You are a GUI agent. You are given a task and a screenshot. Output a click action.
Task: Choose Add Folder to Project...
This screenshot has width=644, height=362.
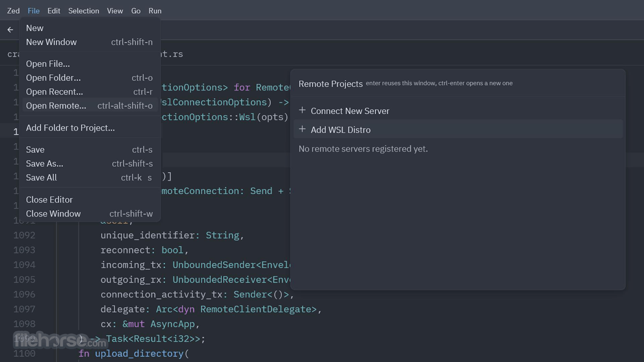[89, 128]
